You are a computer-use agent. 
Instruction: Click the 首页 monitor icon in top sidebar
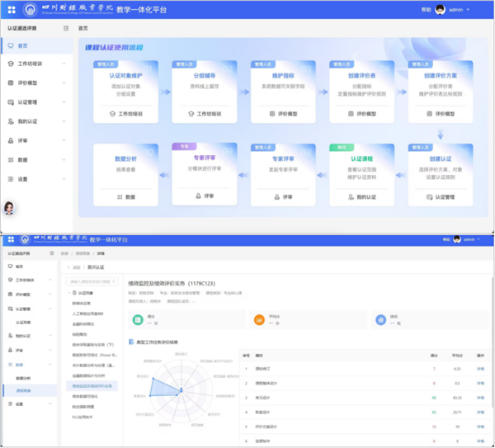pos(10,45)
